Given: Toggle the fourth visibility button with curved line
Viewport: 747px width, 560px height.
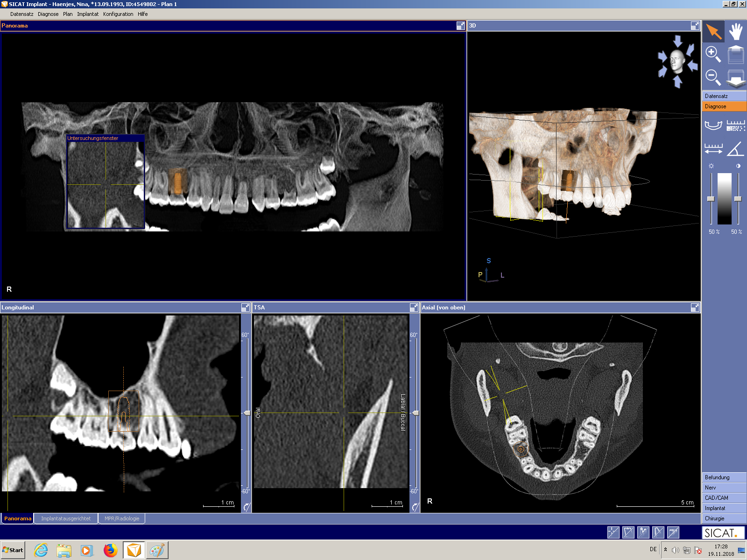Looking at the screenshot, I should [658, 532].
